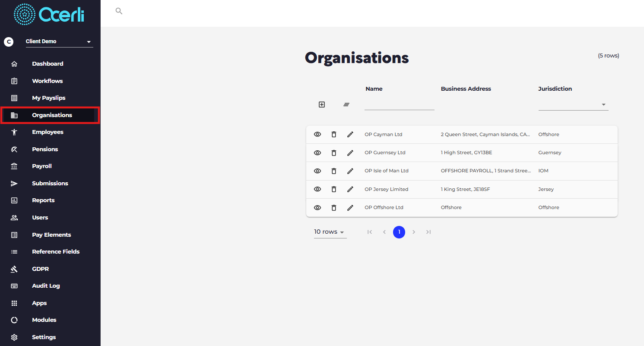This screenshot has width=644, height=346.
Task: Open Settings from the sidebar
Action: 44,337
